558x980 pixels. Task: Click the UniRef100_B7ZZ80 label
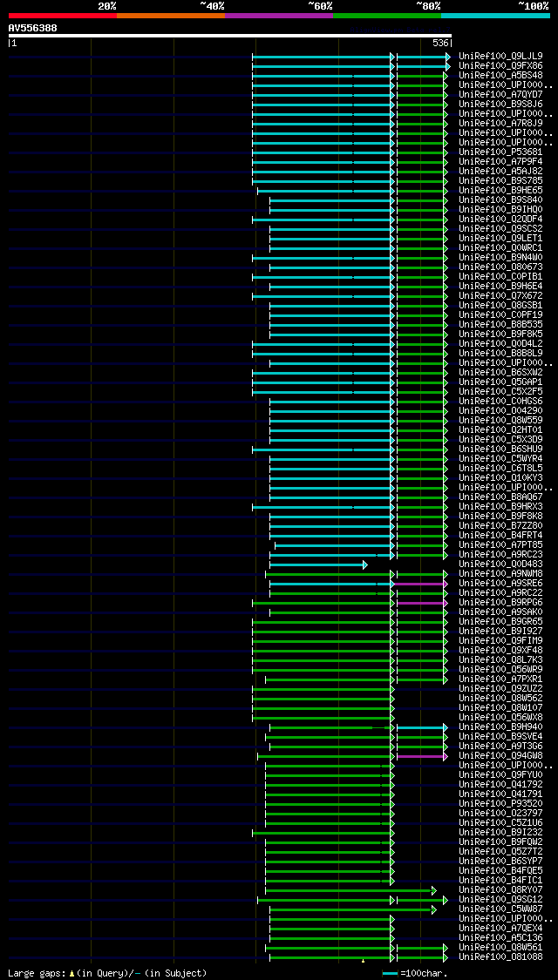click(x=500, y=525)
